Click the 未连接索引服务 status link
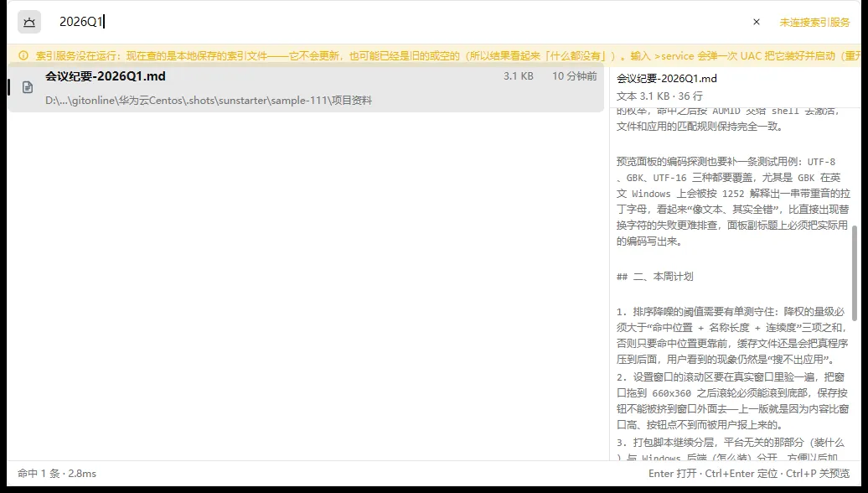Viewport: 868px width, 493px height. point(814,22)
